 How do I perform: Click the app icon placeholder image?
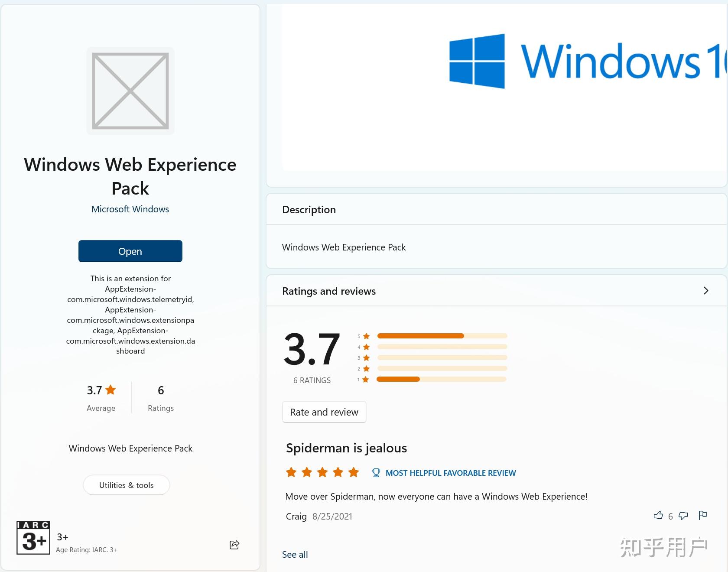(130, 91)
